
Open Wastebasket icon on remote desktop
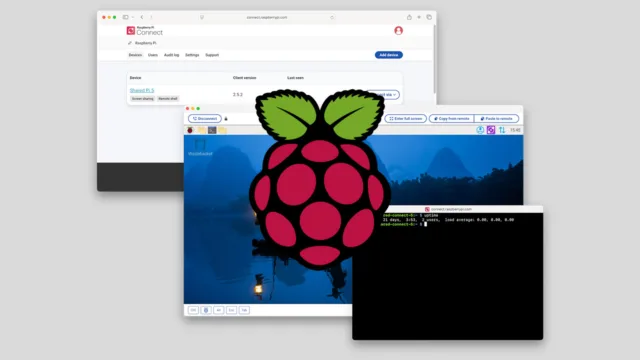200,147
